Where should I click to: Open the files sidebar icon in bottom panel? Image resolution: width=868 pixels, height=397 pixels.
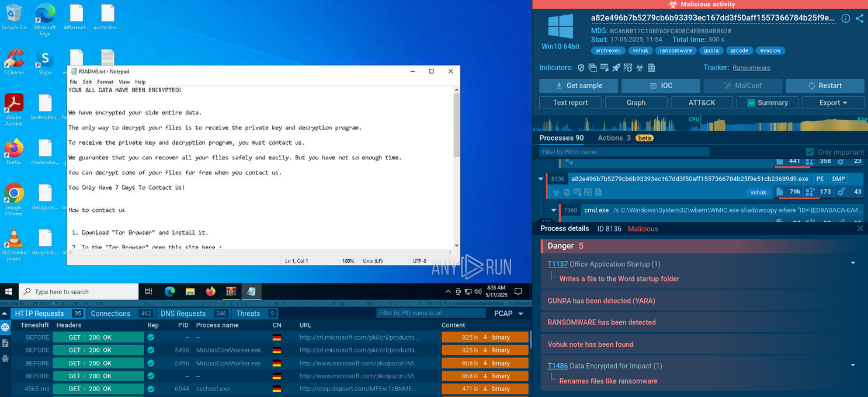point(5,343)
